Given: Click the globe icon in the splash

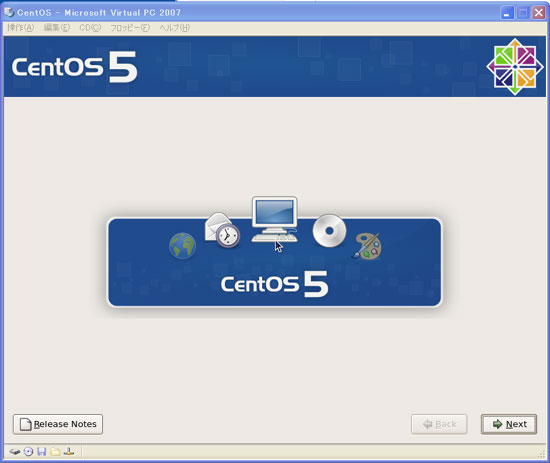Looking at the screenshot, I should (x=182, y=246).
